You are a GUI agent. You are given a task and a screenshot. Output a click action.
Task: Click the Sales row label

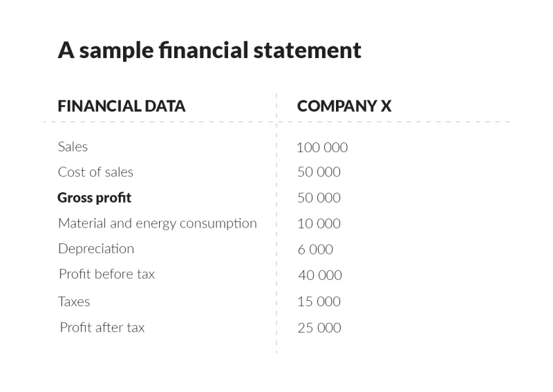pyautogui.click(x=73, y=147)
